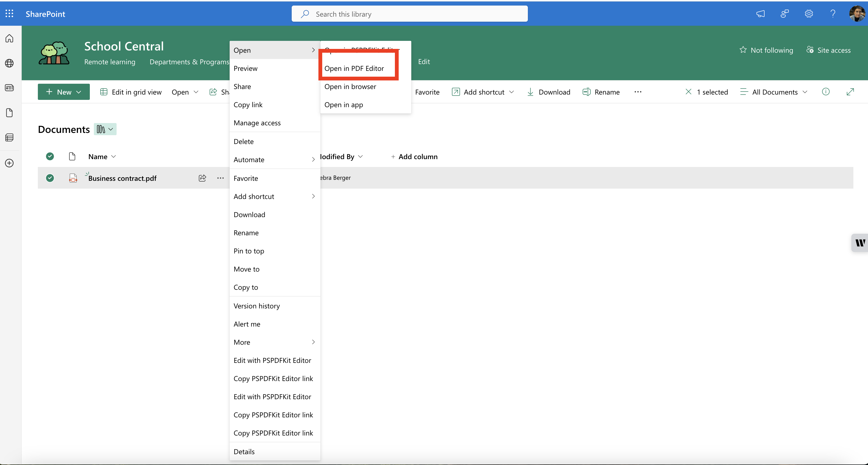Expand the New button dropdown
The height and width of the screenshot is (465, 868).
point(78,92)
